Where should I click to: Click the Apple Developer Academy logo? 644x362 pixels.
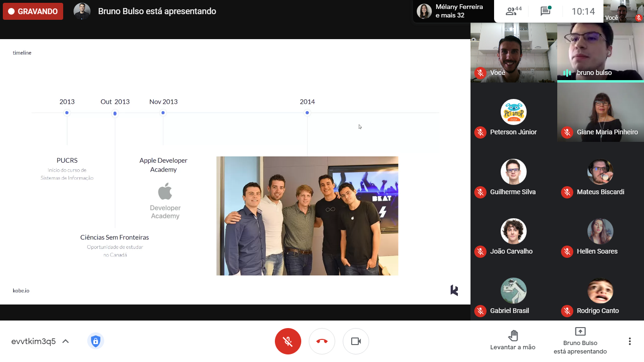165,201
